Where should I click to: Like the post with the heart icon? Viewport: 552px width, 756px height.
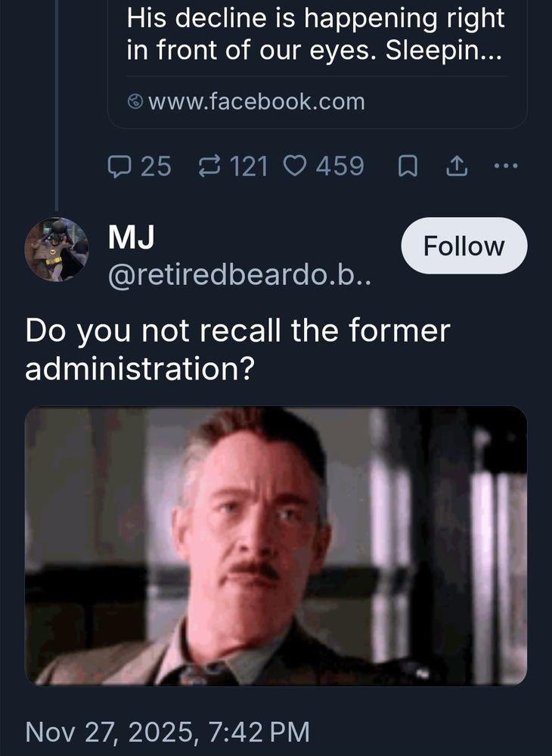click(x=295, y=166)
